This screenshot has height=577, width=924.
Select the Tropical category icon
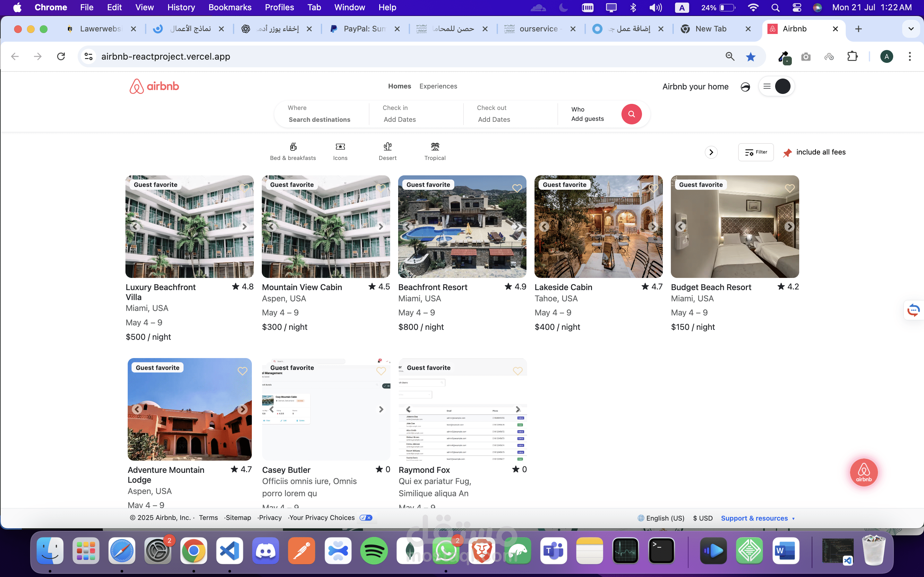435,147
